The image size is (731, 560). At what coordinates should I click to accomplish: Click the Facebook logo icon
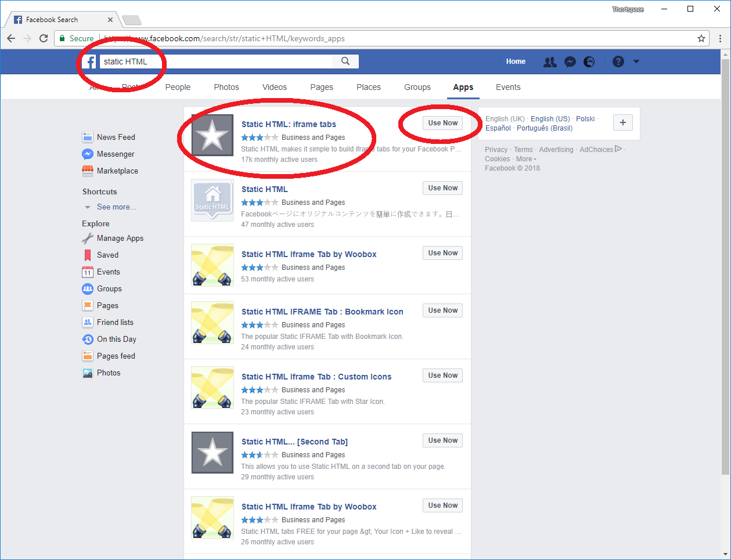pyautogui.click(x=89, y=62)
